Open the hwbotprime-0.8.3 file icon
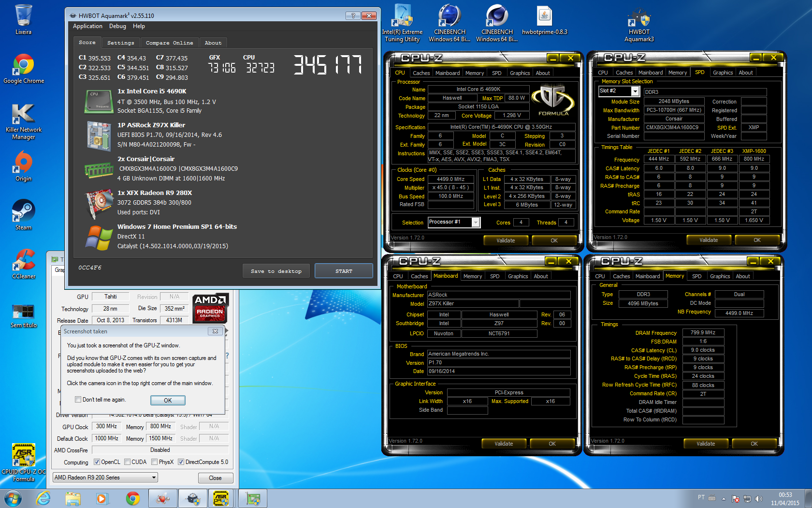Viewport: 812px width, 508px height. [544, 20]
